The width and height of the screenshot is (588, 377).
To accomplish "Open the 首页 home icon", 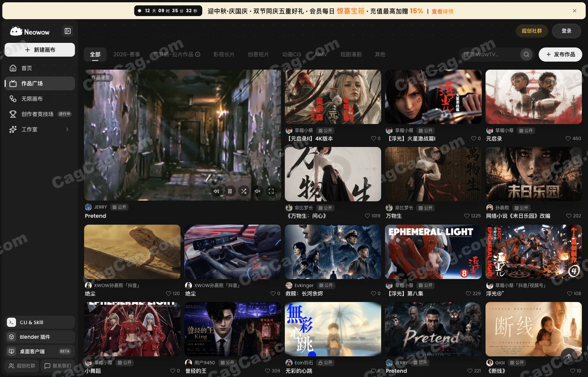I will [13, 68].
